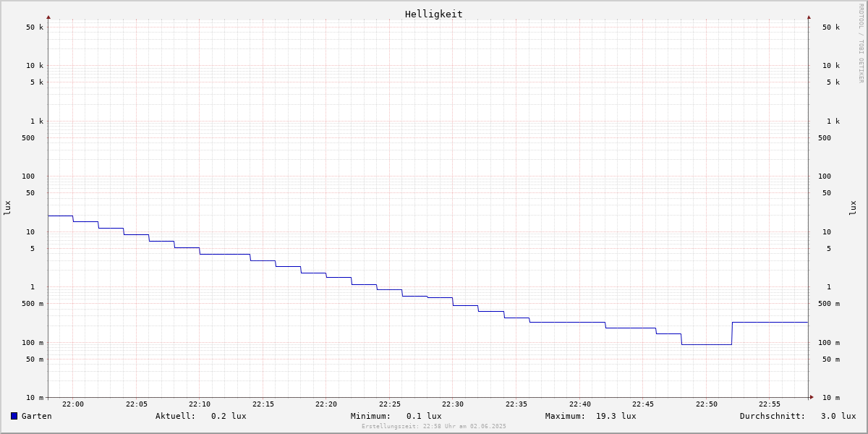Click the 22:55 time axis label
Viewport: 868px width, 434px height.
(770, 404)
